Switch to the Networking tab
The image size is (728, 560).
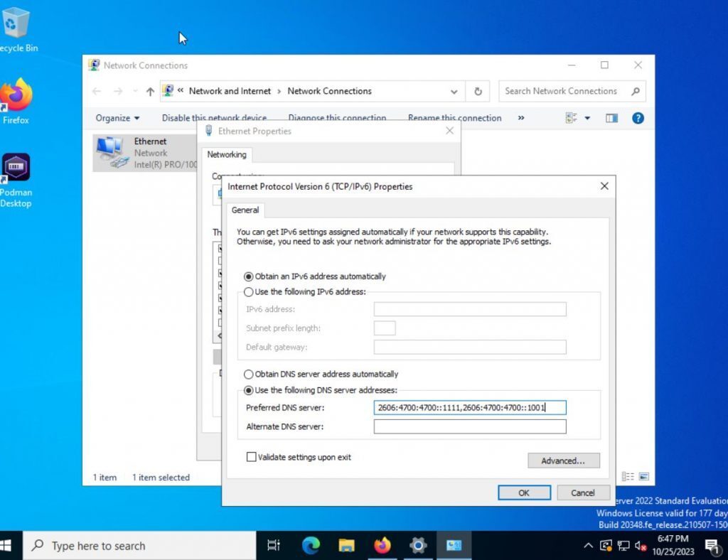point(227,154)
